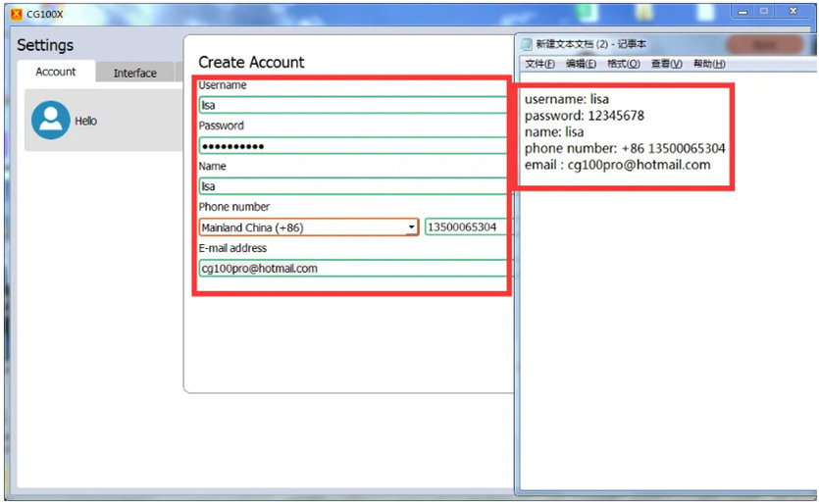Image resolution: width=819 pixels, height=504 pixels.
Task: Click the 'username: lisa' line in Notepad
Action: pos(567,99)
